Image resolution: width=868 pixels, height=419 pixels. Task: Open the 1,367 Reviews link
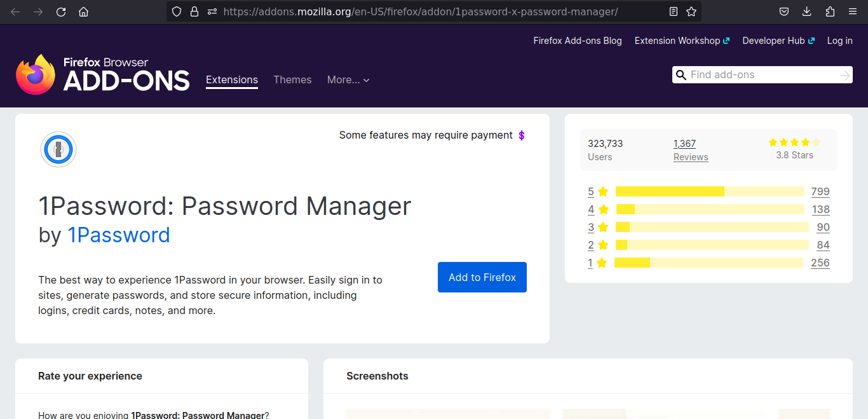coord(690,150)
